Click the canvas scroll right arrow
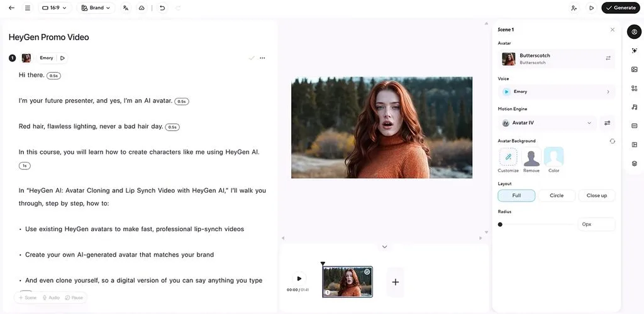The width and height of the screenshot is (644, 314). (480, 238)
